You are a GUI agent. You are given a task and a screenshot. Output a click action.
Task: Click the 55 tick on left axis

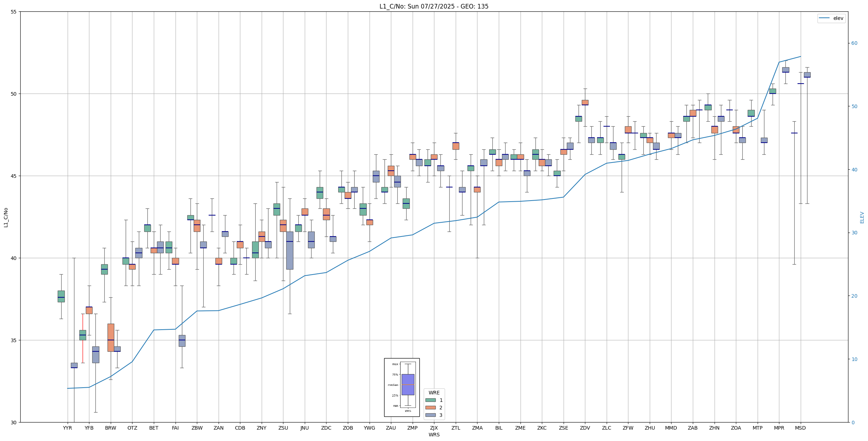pyautogui.click(x=14, y=12)
